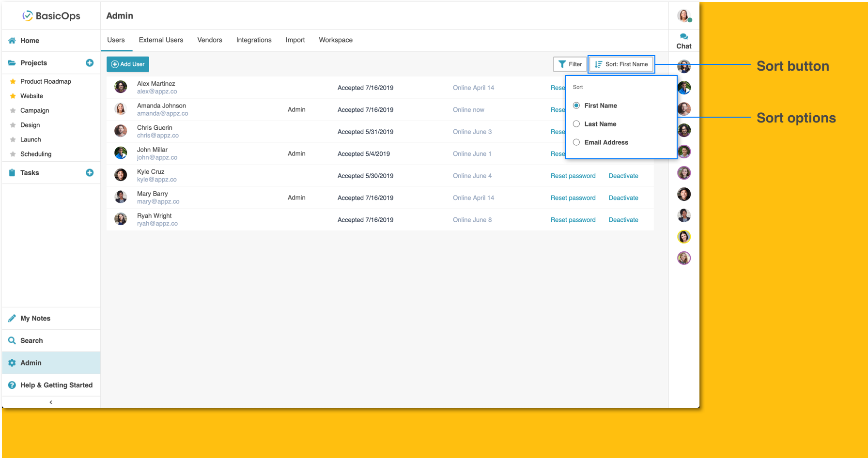Open the Chat panel icon

point(683,37)
